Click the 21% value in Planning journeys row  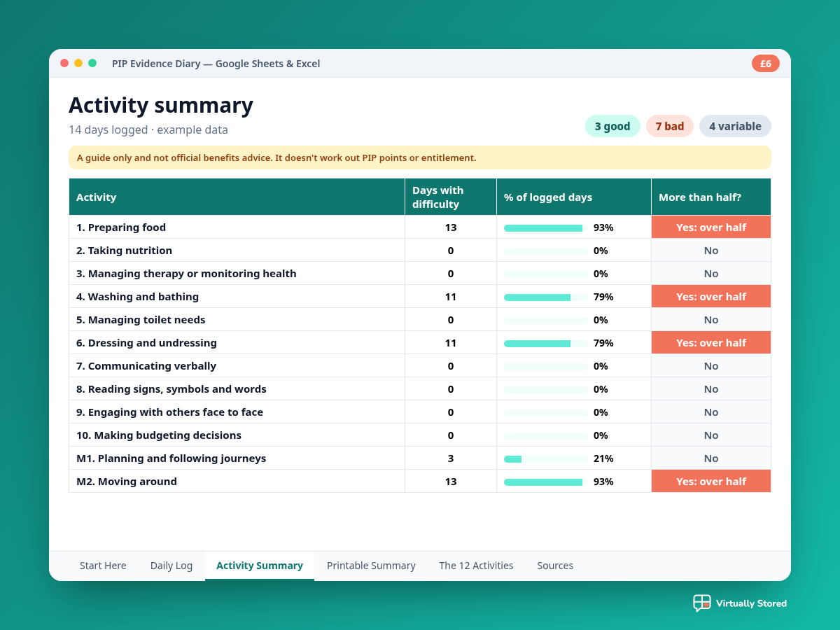(x=603, y=458)
